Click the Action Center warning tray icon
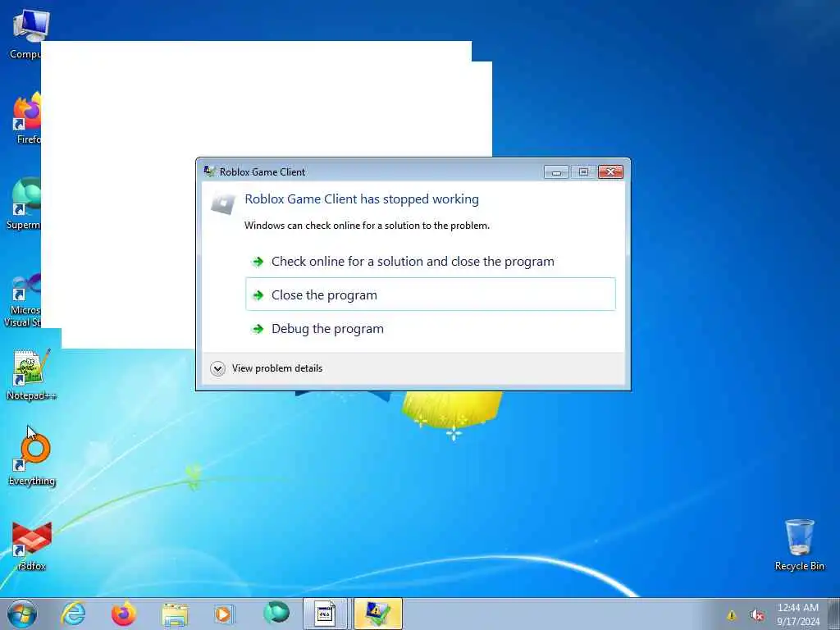The width and height of the screenshot is (840, 630). 731,615
